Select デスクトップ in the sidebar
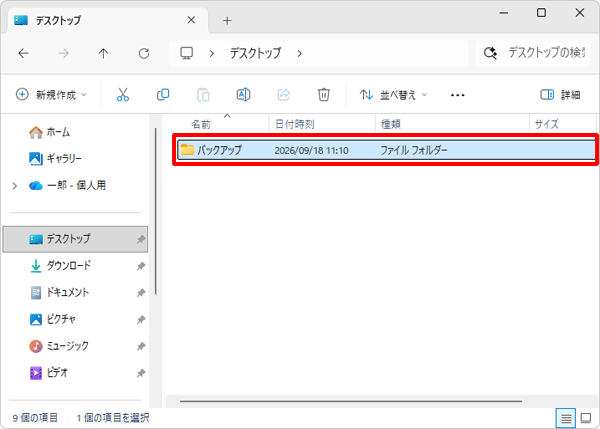This screenshot has width=600, height=429. [x=75, y=239]
